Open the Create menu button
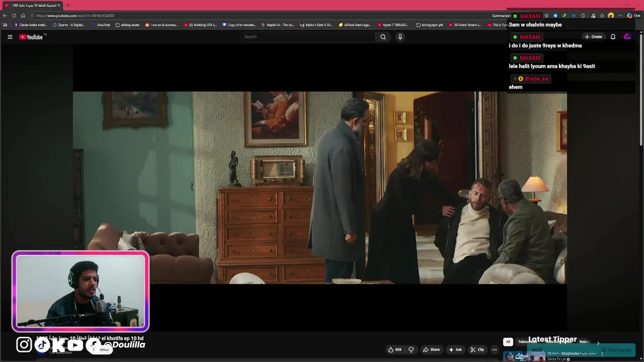The width and height of the screenshot is (644, 362). tap(593, 37)
